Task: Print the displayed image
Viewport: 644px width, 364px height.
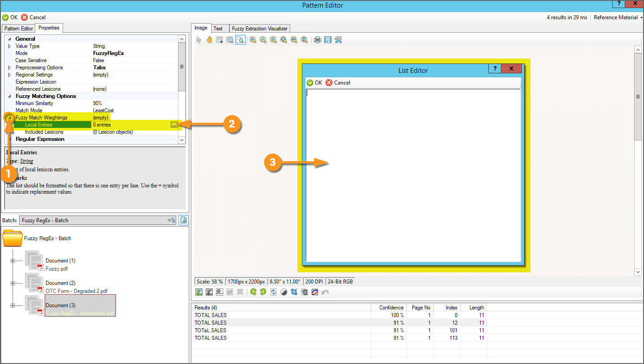Action: click(x=318, y=40)
